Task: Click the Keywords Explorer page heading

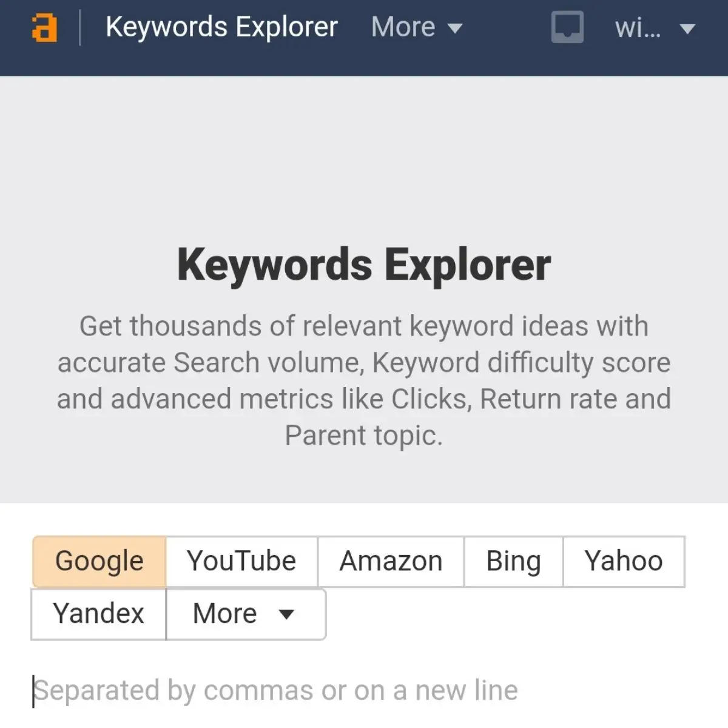Action: click(x=364, y=263)
